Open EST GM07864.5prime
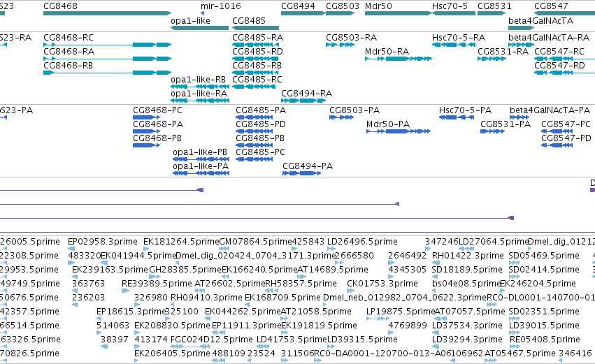595x364 pixels. (256, 242)
